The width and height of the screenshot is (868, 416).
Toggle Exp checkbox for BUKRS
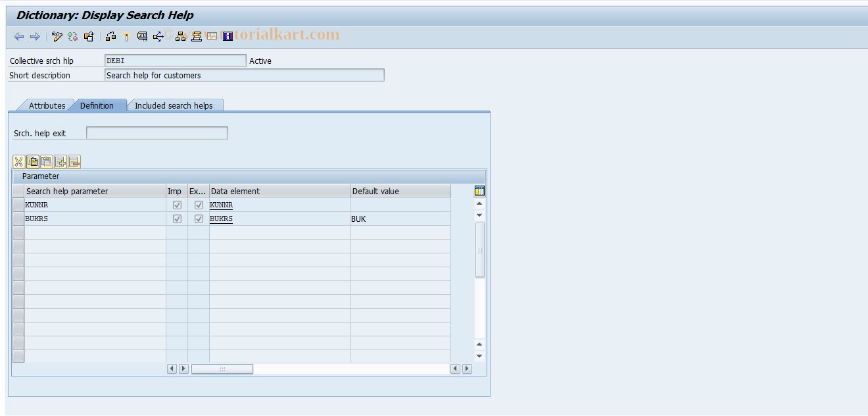pos(199,219)
